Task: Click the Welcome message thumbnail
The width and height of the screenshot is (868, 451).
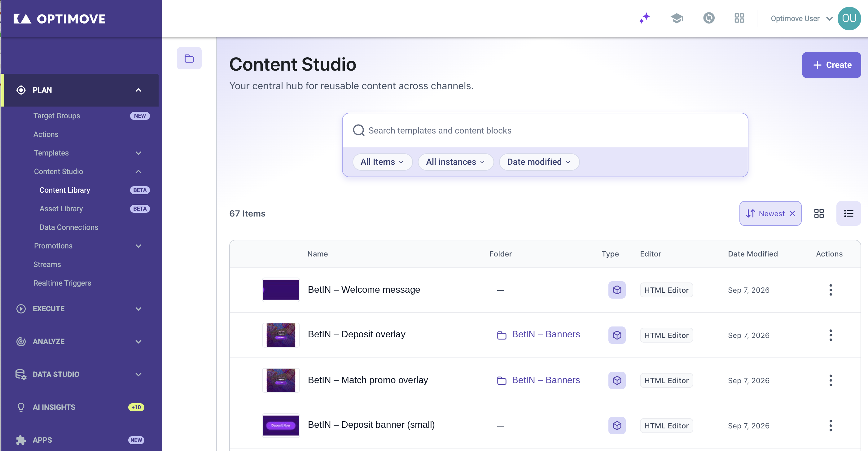Action: pos(280,290)
